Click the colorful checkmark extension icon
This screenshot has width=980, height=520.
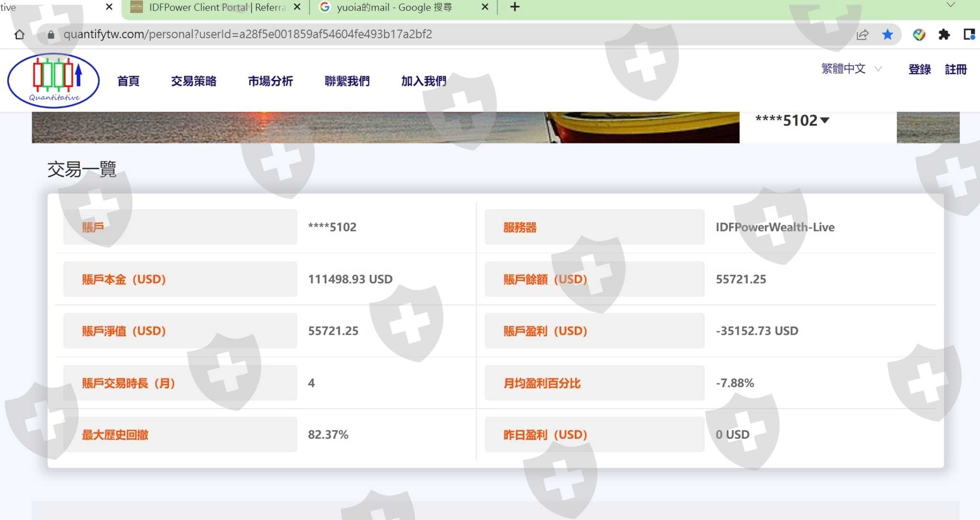(919, 34)
